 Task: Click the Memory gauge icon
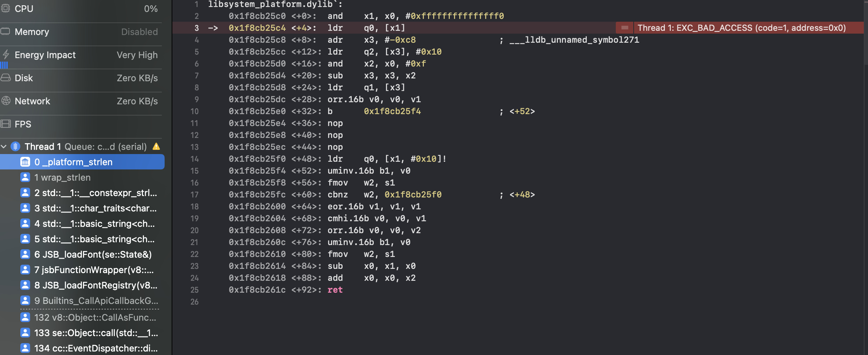(x=5, y=32)
